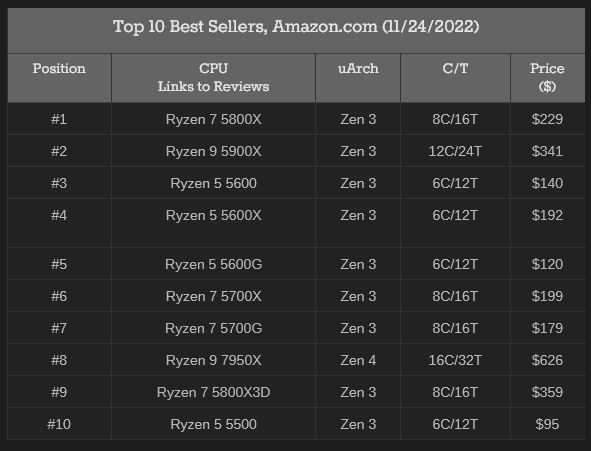Open the Ryzen 7 5800X review link

213,119
